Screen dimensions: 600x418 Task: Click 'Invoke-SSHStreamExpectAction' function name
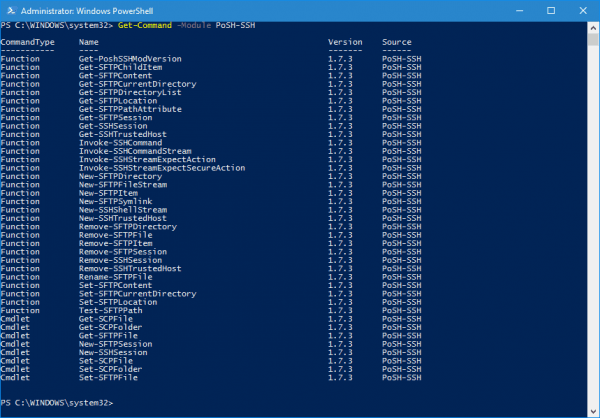147,160
